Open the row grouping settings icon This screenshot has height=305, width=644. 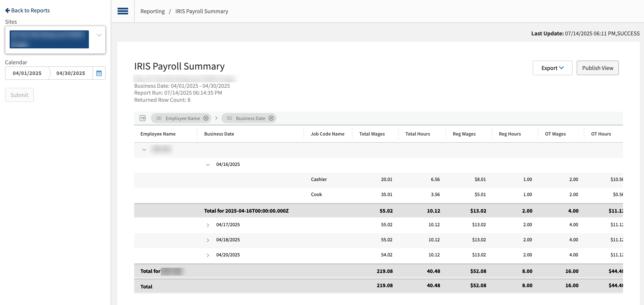[142, 118]
